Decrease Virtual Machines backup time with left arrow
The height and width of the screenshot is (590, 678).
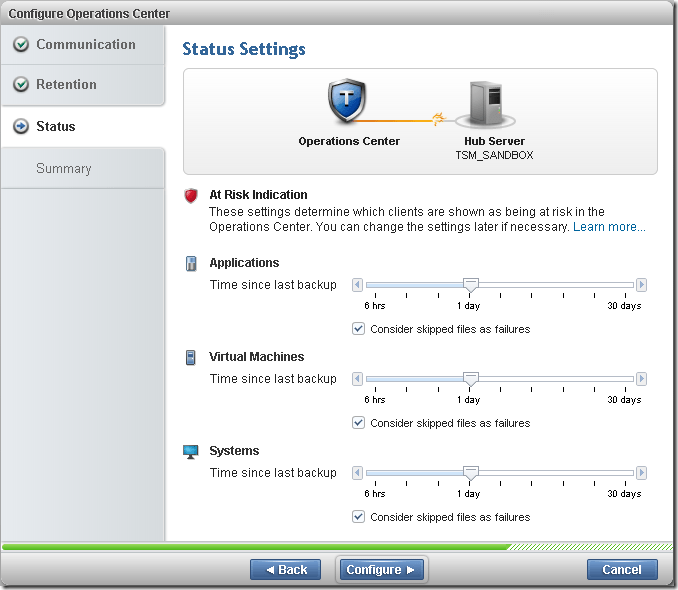click(358, 379)
